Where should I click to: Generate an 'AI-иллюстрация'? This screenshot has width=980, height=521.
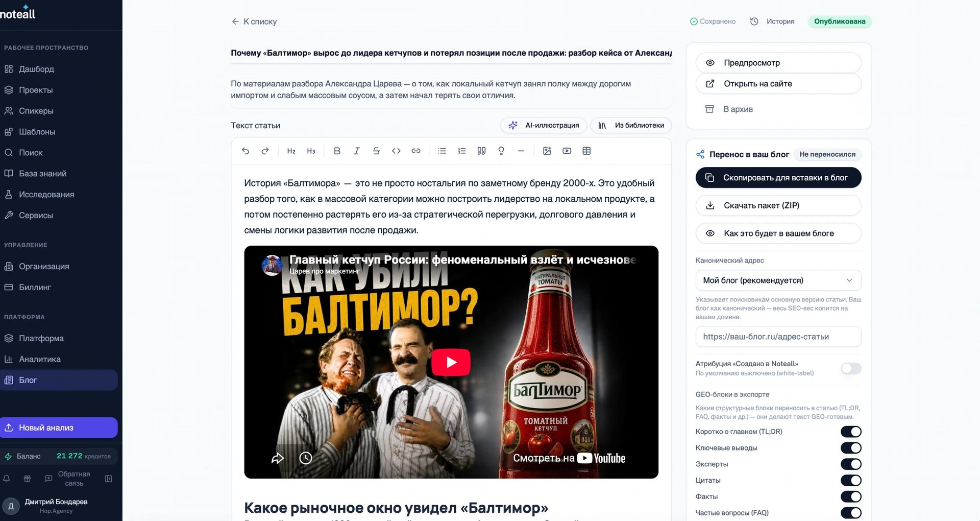544,125
